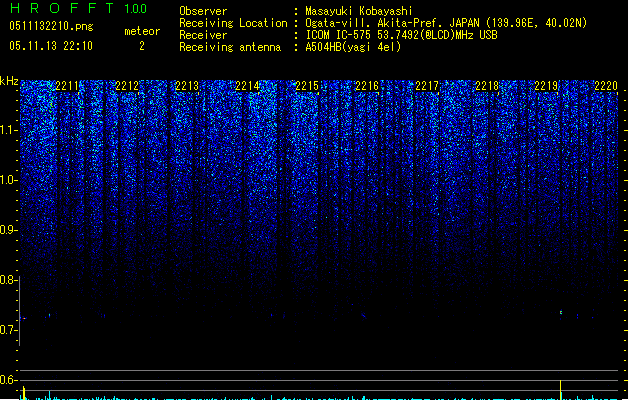Click the 0.7 kHz axis label
Screen dimensions: 629x400
pos(8,330)
